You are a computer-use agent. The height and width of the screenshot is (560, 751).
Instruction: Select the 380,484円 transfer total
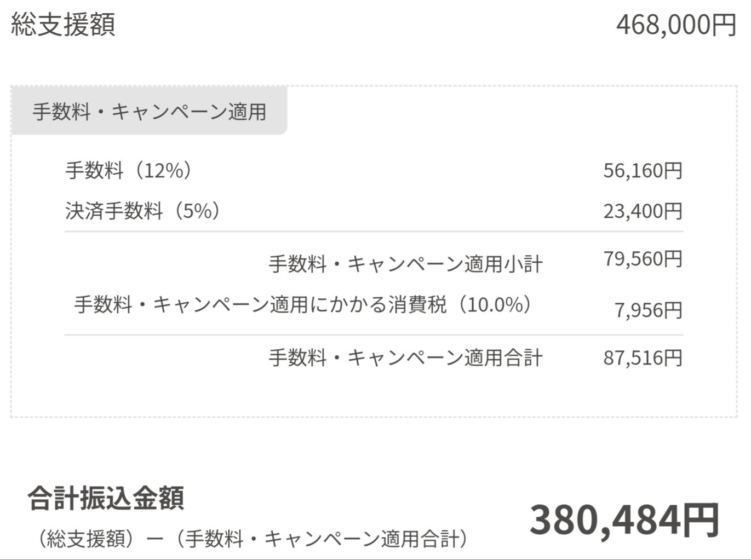(624, 519)
